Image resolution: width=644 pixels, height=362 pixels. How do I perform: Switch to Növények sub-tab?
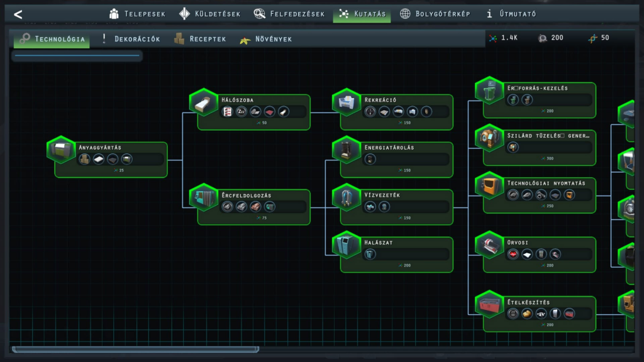point(266,39)
